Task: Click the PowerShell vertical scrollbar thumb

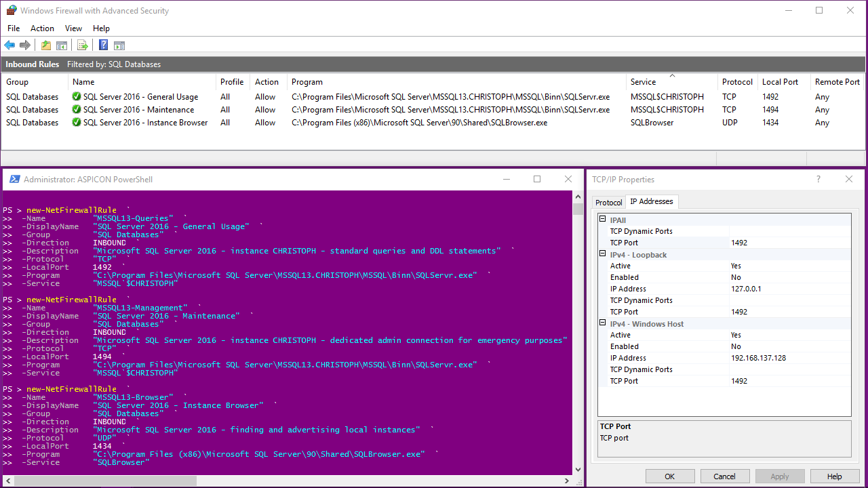Action: (578, 209)
